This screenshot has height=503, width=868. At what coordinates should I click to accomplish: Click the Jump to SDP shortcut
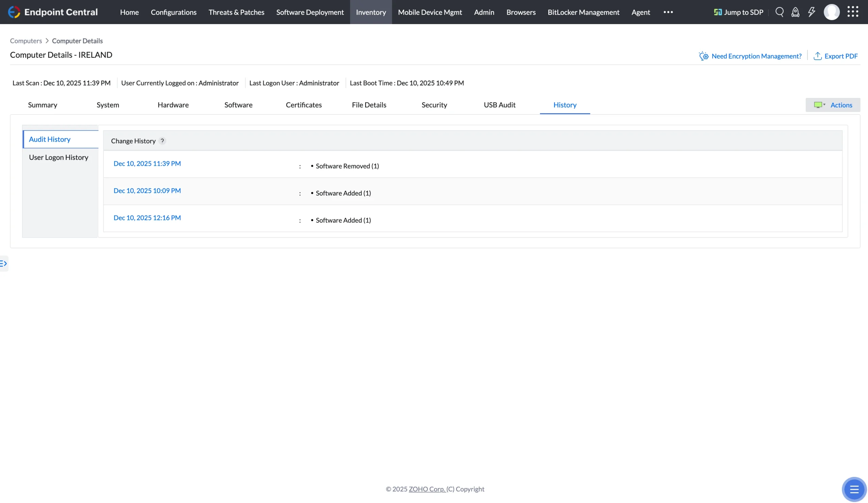click(x=738, y=12)
